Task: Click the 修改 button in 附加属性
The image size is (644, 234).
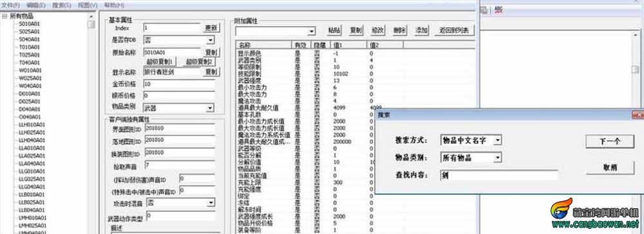Action: tap(377, 30)
